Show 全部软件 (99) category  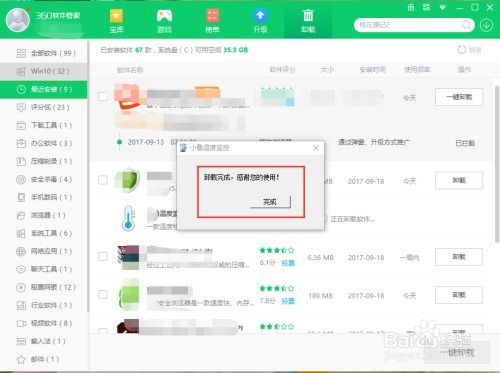44,53
